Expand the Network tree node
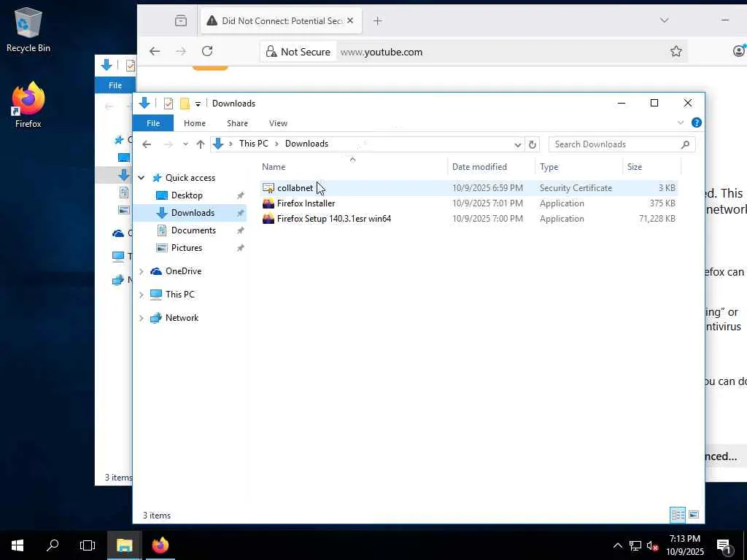Image resolution: width=747 pixels, height=560 pixels. pyautogui.click(x=141, y=318)
